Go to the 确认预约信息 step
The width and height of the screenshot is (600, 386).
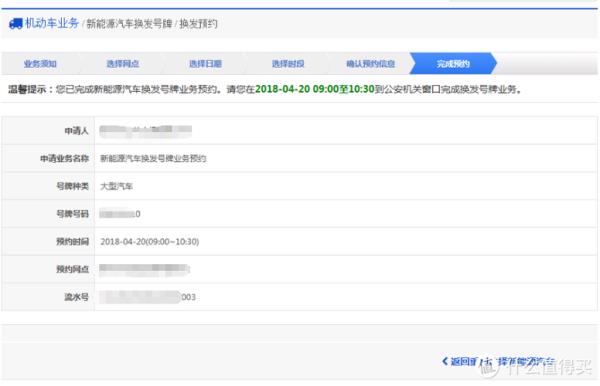click(x=370, y=64)
